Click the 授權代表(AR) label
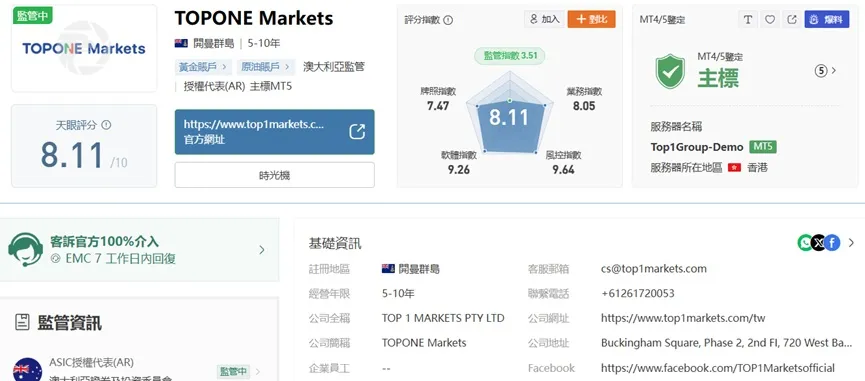This screenshot has width=865, height=381. point(214,87)
